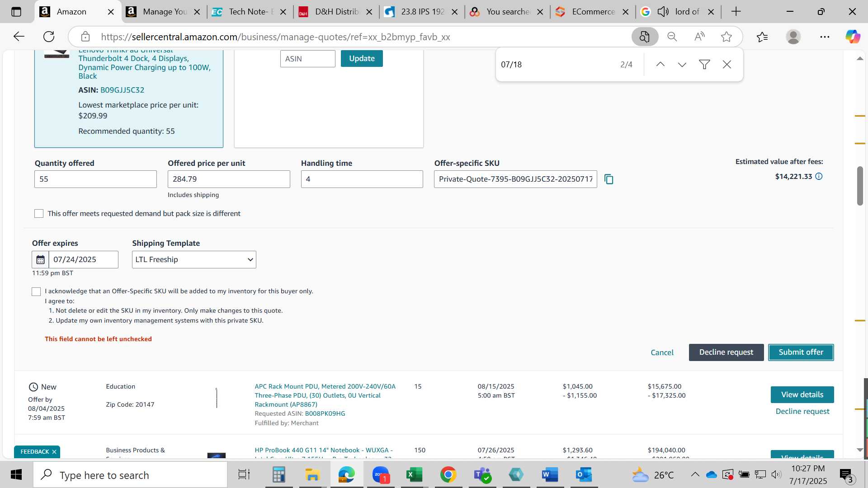868x488 pixels.
Task: Click the Windows taskbar search box
Action: click(x=131, y=475)
